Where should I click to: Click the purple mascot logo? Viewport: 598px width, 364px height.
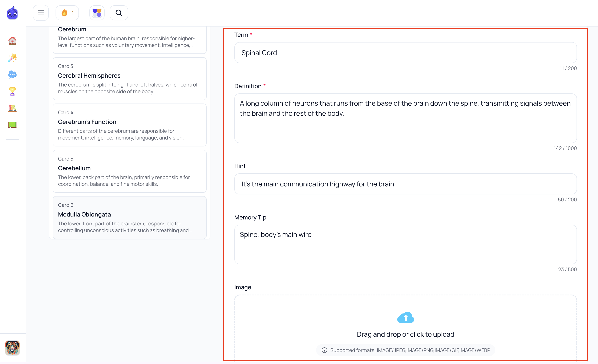12,13
